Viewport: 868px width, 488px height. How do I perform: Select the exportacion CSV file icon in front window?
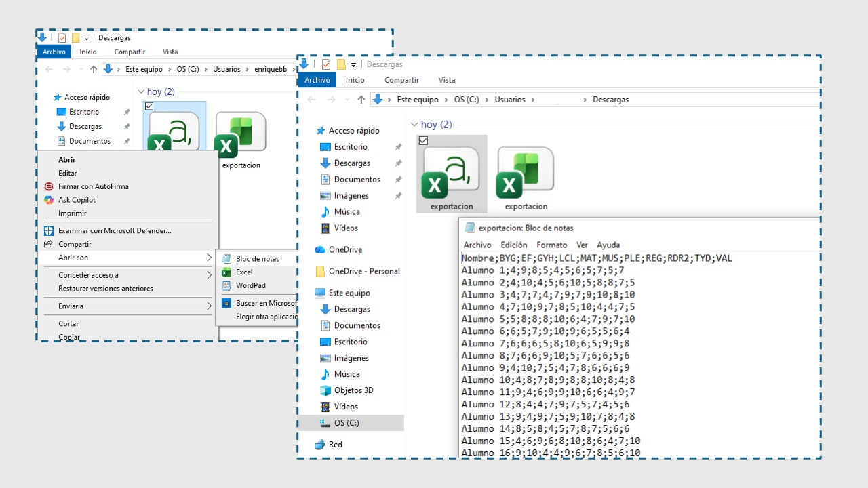click(x=451, y=174)
